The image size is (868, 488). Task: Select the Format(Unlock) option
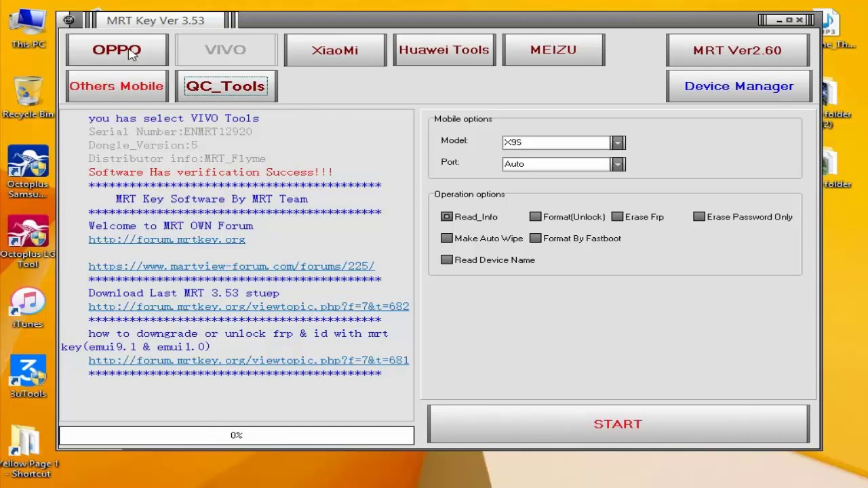568,217
